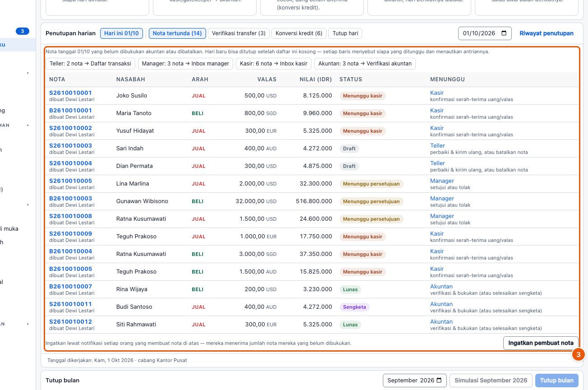Open nota S2610010001
This screenshot has width=588, height=390.
click(x=70, y=93)
